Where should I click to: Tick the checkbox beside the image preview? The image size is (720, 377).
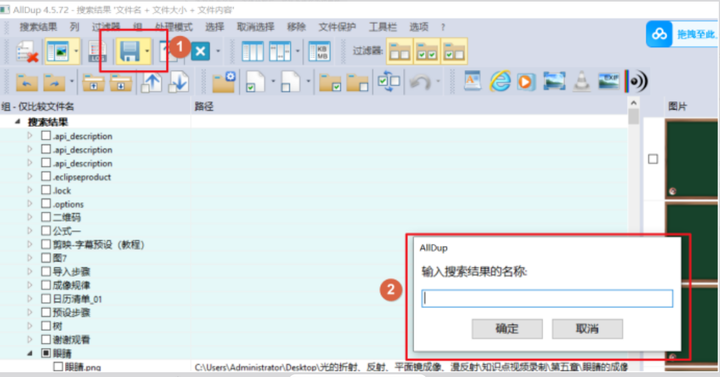tap(653, 159)
